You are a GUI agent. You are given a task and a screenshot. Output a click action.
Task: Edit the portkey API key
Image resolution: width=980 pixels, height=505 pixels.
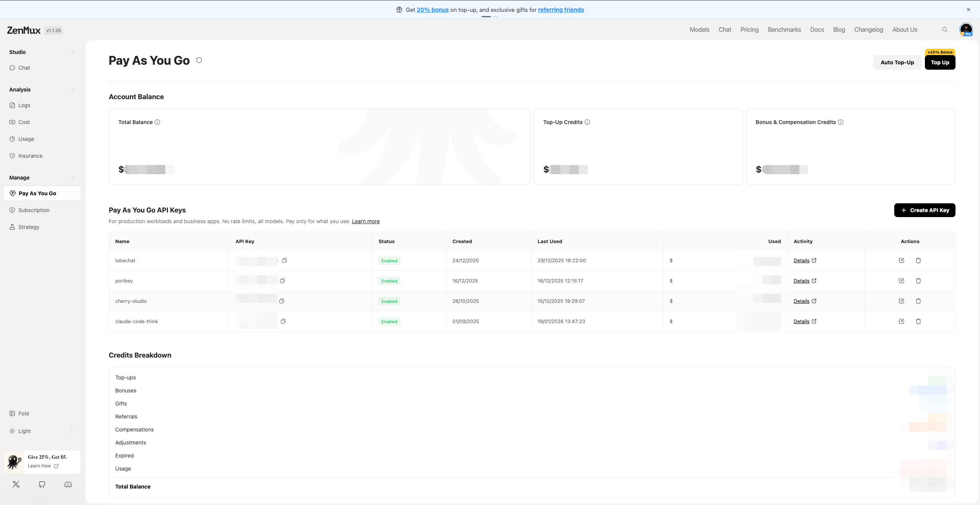click(902, 281)
